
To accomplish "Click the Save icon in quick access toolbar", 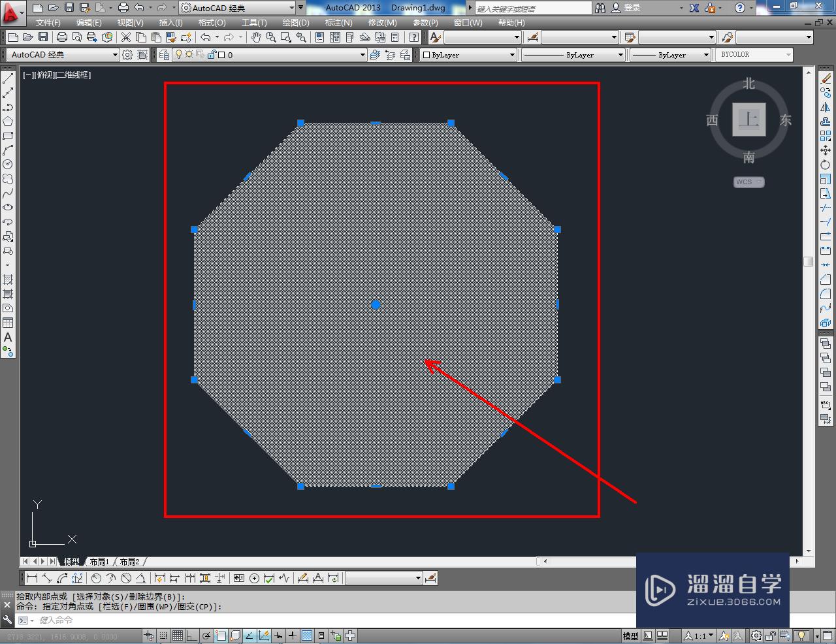I will point(69,8).
